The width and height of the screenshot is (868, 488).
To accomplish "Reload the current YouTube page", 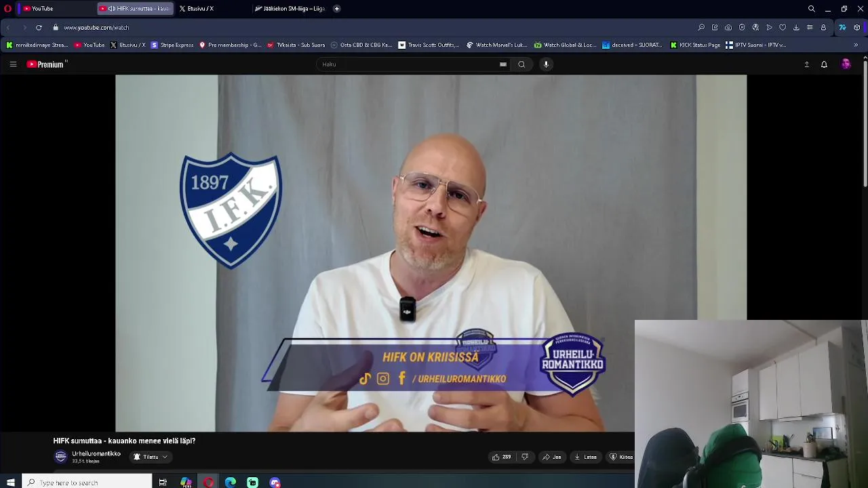I will 39,28.
